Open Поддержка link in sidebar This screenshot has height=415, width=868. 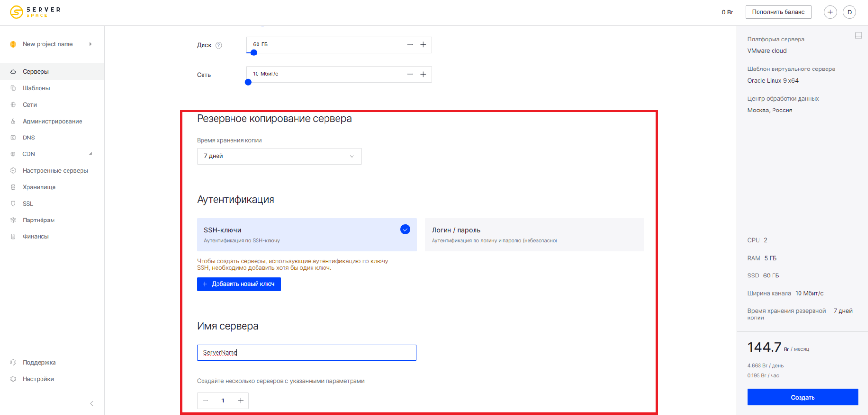coord(39,362)
